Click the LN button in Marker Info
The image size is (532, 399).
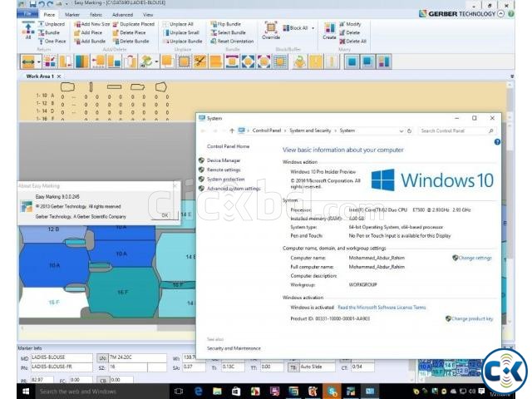[102, 358]
